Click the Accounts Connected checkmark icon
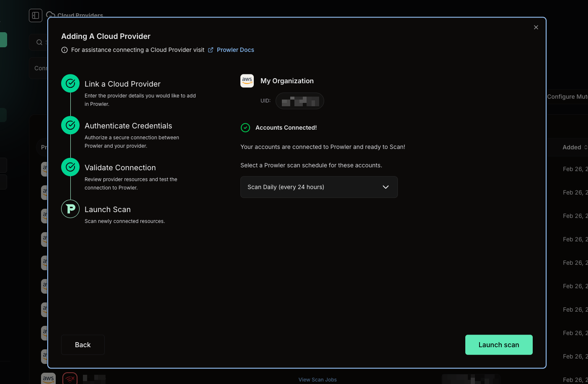 click(245, 128)
